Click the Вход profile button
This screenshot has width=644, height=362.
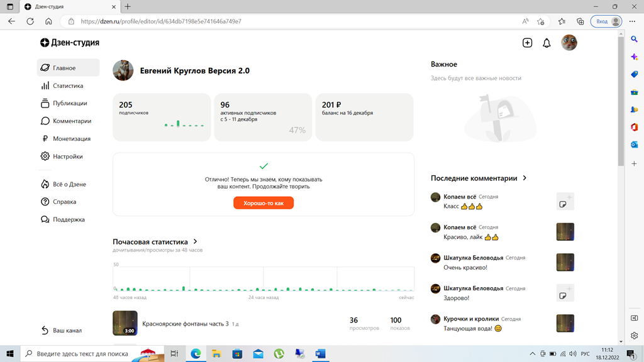coord(607,21)
